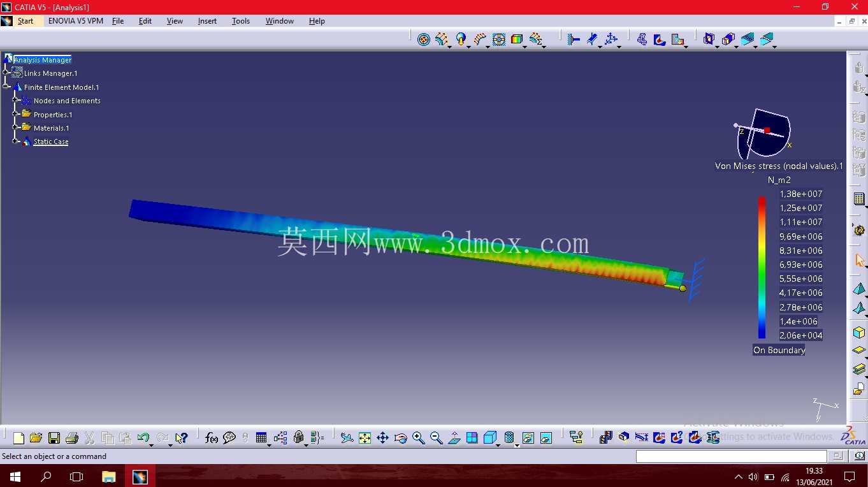The height and width of the screenshot is (487, 868).
Task: Open the View mode cube dropdown
Action: tap(498, 444)
